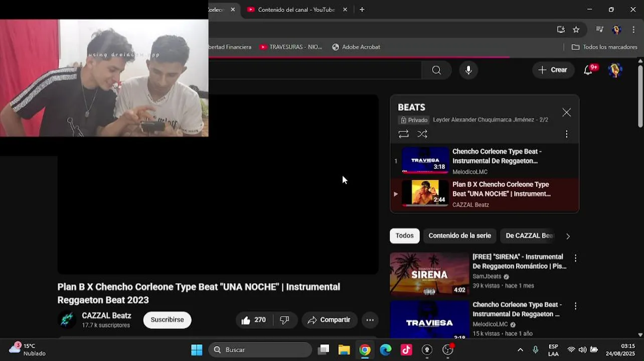644x361 pixels.
Task: Open CAZZAL Beatz channel avatar
Action: [x=67, y=319]
